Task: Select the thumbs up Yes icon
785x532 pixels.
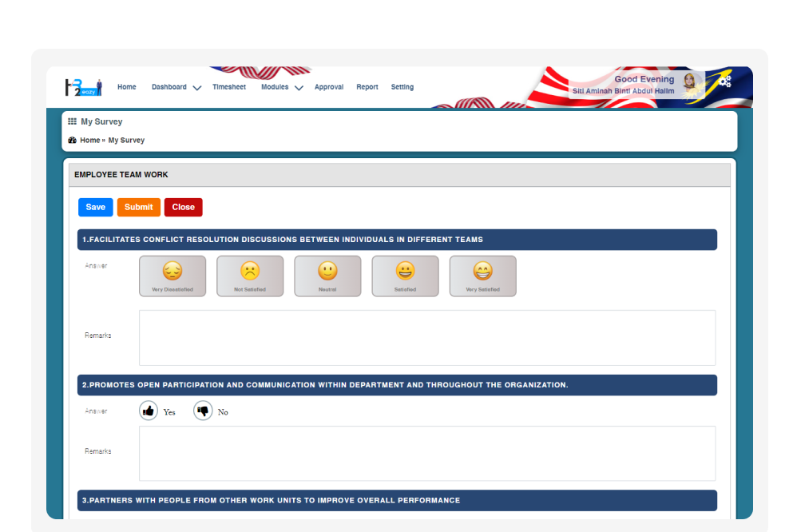Action: pos(149,411)
